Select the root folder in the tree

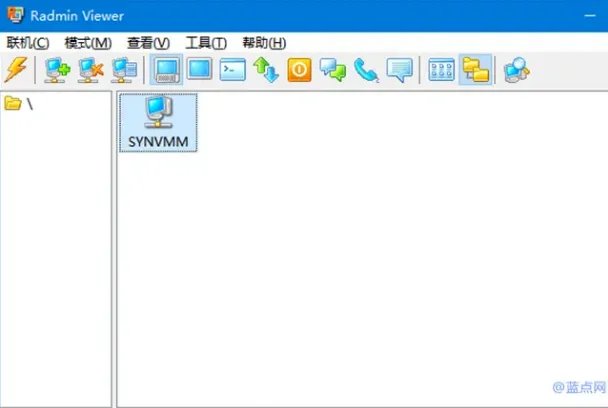pos(20,104)
